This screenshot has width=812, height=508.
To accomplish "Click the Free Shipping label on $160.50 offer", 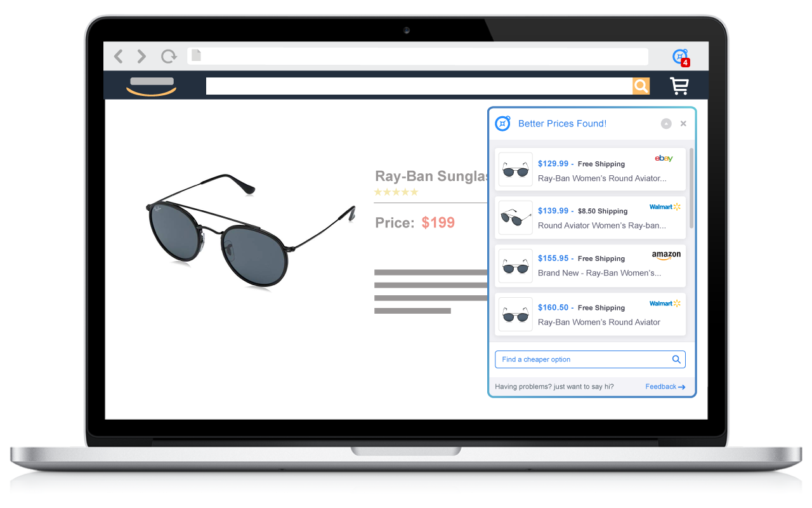I will coord(601,307).
